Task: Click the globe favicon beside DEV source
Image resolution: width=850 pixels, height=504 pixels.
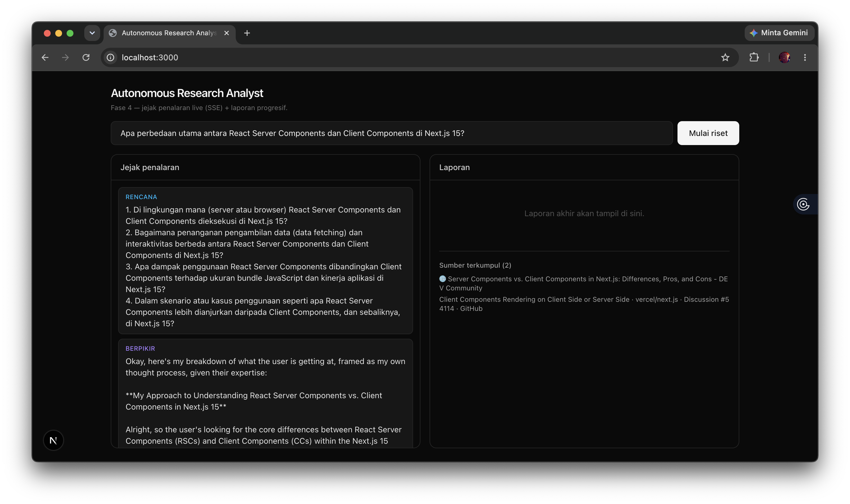Action: (442, 279)
